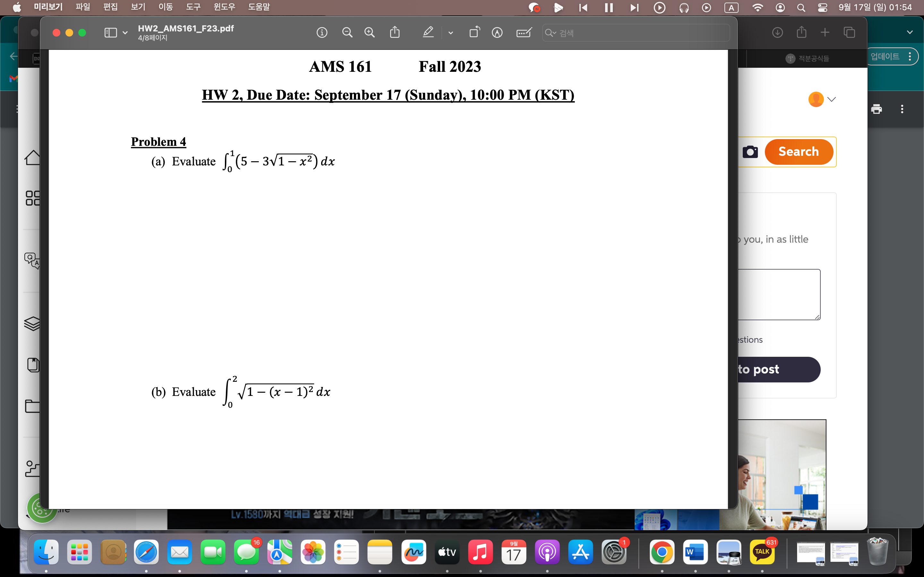Show the Markup toolbar
Viewport: 924px width, 577px height.
[x=497, y=33]
